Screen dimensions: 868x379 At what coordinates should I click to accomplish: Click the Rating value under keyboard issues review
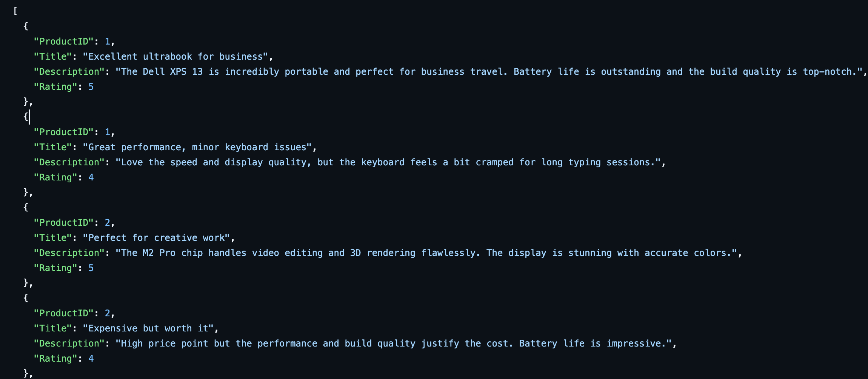[x=91, y=177]
